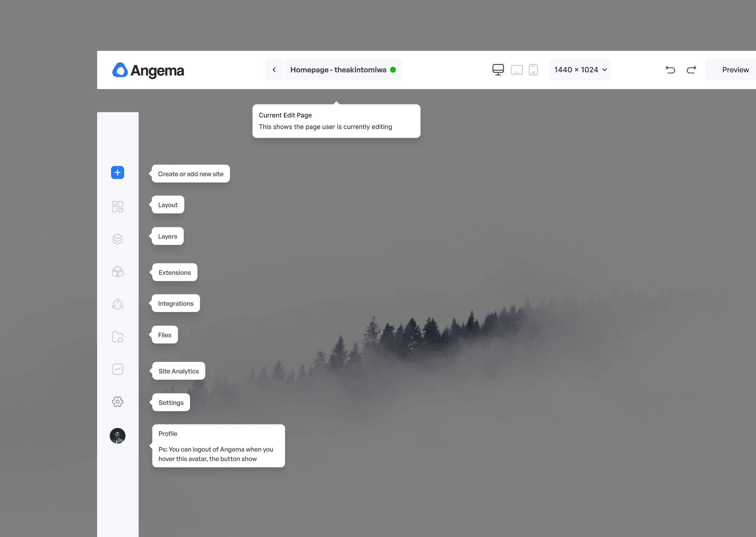Click the blue plus add-site icon
The width and height of the screenshot is (756, 537).
pos(117,173)
